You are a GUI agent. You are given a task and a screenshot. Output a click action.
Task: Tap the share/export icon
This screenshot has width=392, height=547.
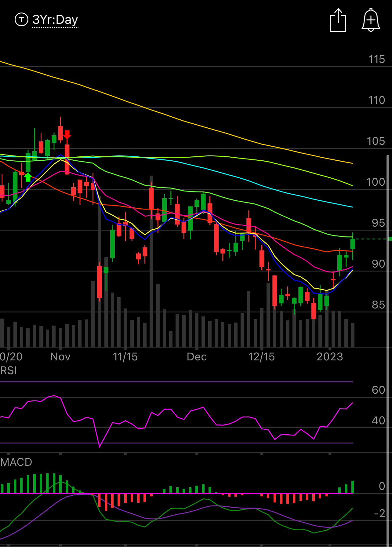[x=338, y=20]
